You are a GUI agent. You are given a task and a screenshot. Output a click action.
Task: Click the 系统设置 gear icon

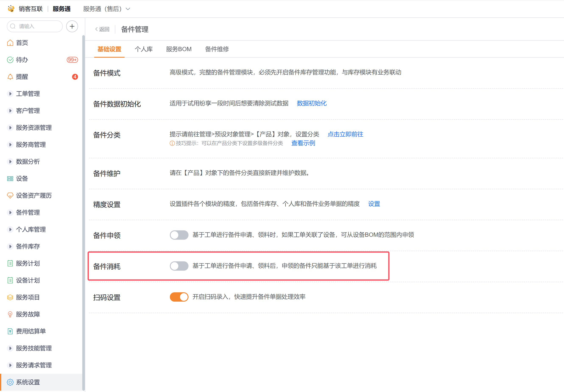(x=10, y=382)
